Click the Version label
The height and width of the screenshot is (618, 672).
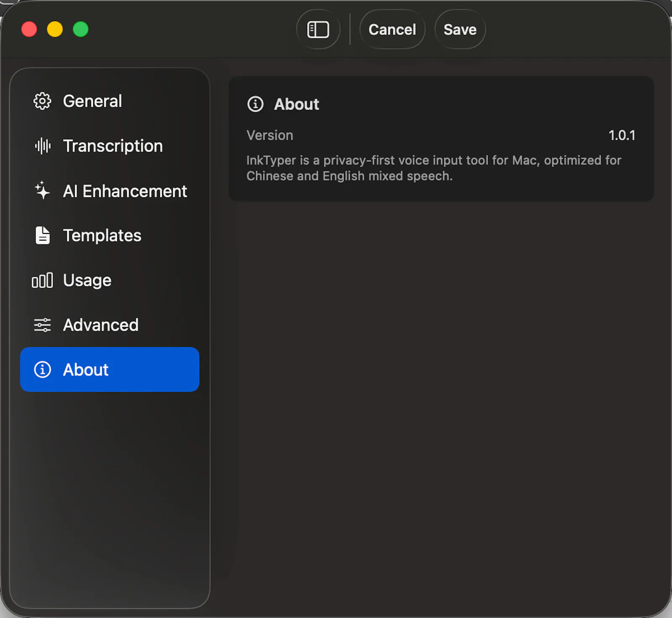point(270,135)
